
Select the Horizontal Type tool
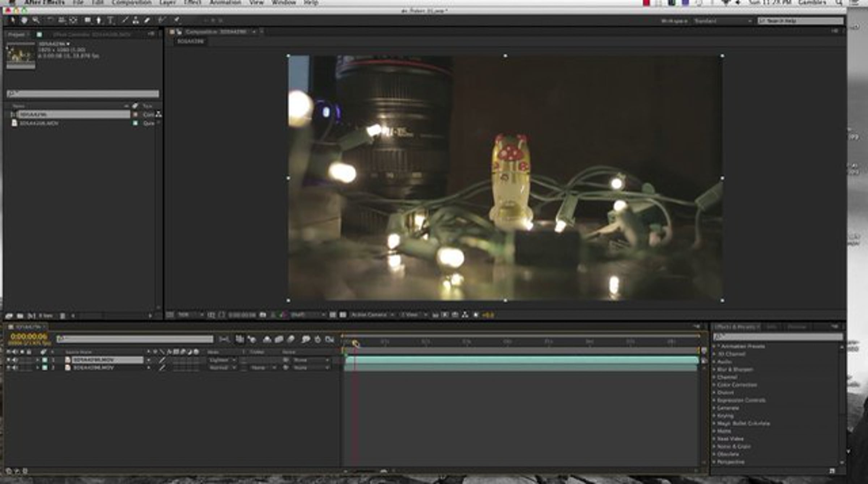111,20
